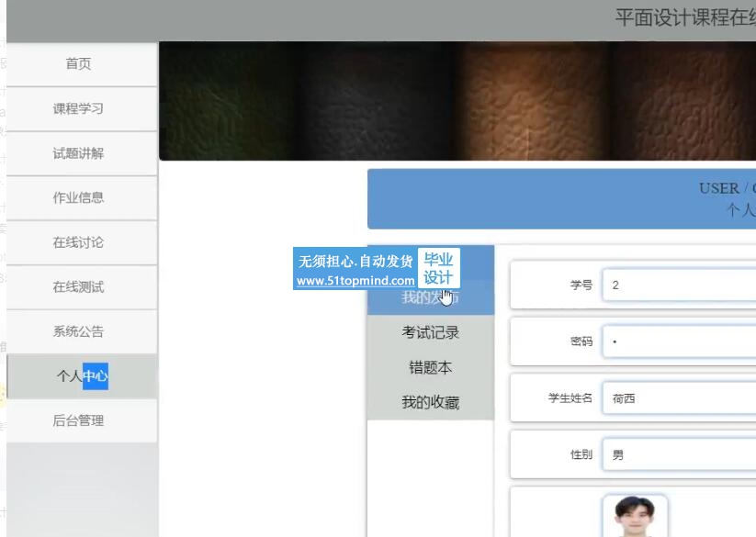Click the 学号 input field
Screen dimensions: 756x537
680,285
